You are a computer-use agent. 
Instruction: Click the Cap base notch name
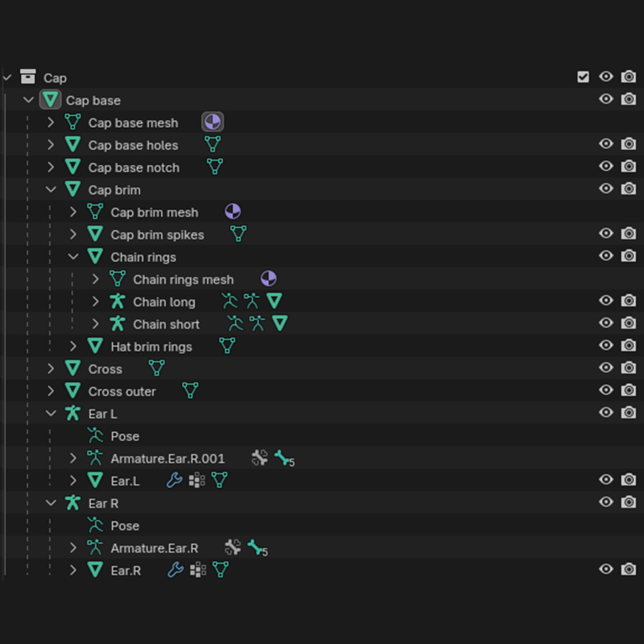point(134,167)
